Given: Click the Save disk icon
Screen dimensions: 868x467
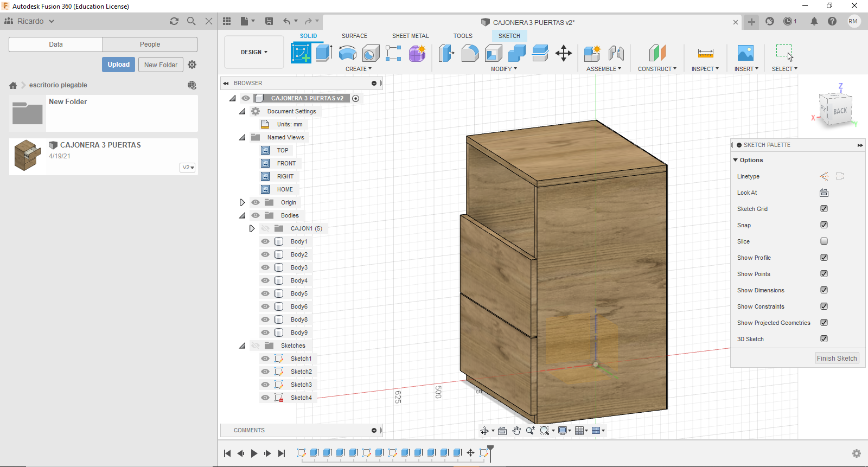Looking at the screenshot, I should pos(269,21).
